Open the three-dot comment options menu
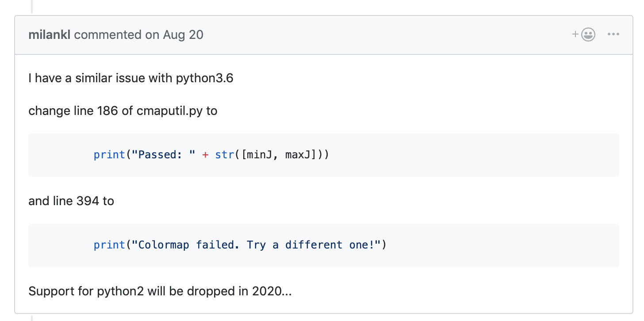The image size is (644, 321). (613, 34)
